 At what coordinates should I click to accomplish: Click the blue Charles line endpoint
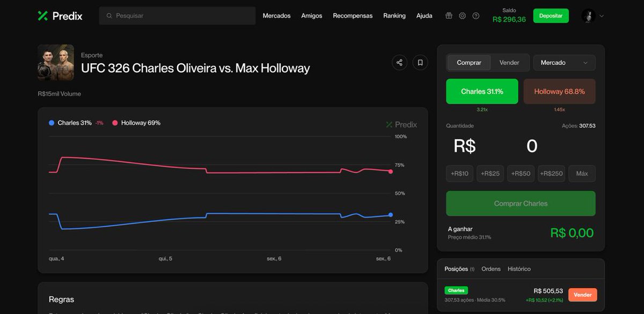point(390,215)
